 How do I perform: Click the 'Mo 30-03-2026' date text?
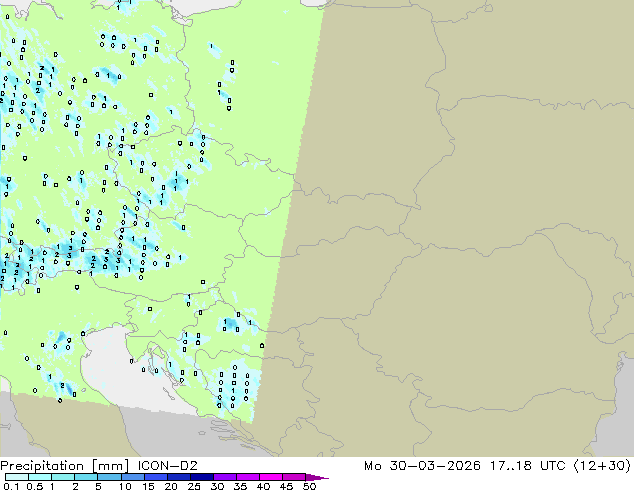click(422, 466)
